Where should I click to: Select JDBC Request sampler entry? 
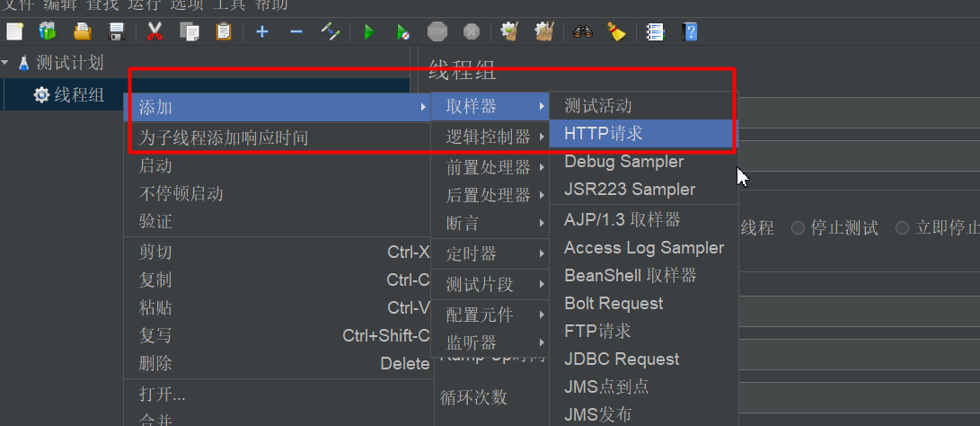622,359
